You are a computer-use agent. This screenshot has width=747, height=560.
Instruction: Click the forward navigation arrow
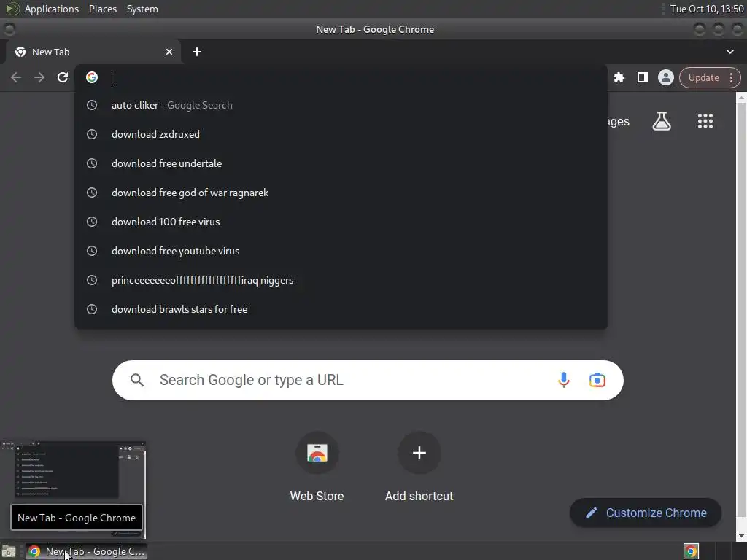[39, 77]
